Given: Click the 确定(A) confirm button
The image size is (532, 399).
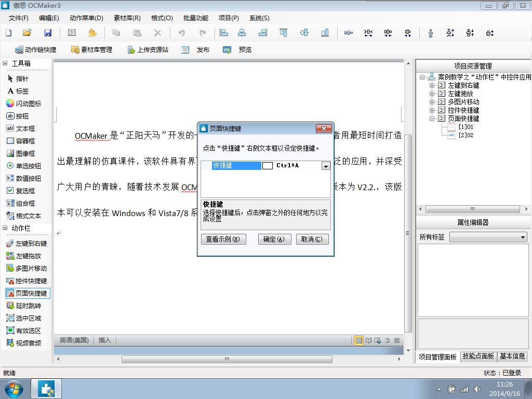Looking at the screenshot, I should point(274,239).
